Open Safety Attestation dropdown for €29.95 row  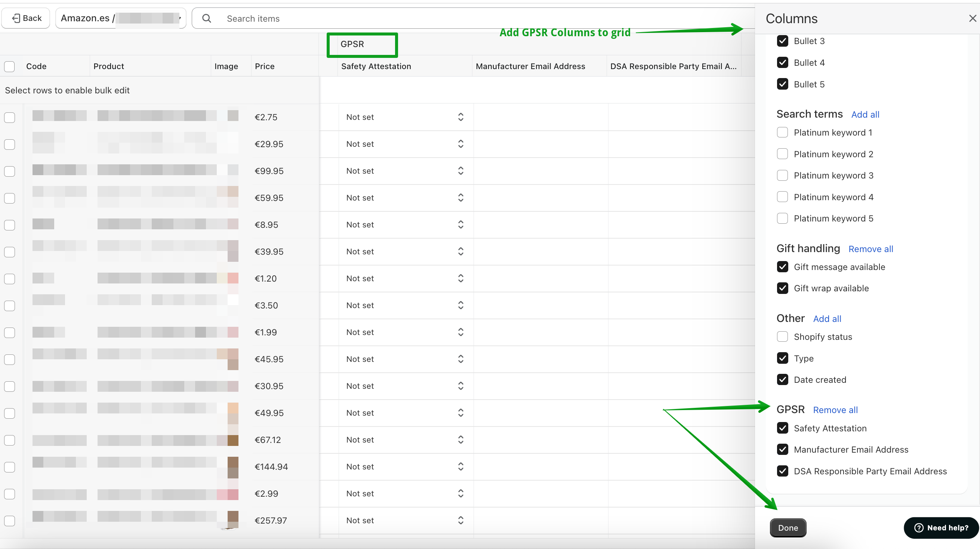click(406, 144)
